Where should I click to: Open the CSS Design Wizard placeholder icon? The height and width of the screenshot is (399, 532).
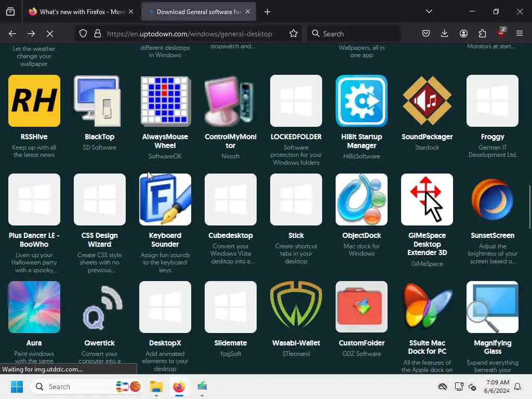(99, 199)
